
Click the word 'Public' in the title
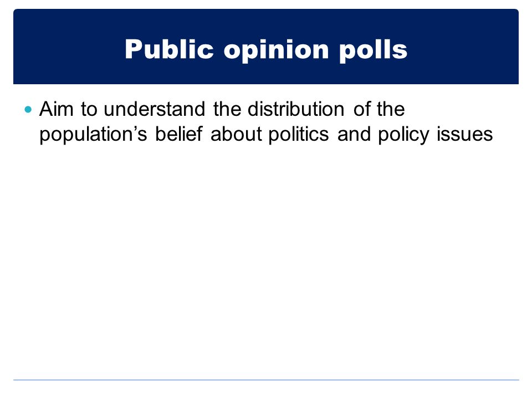pos(170,49)
